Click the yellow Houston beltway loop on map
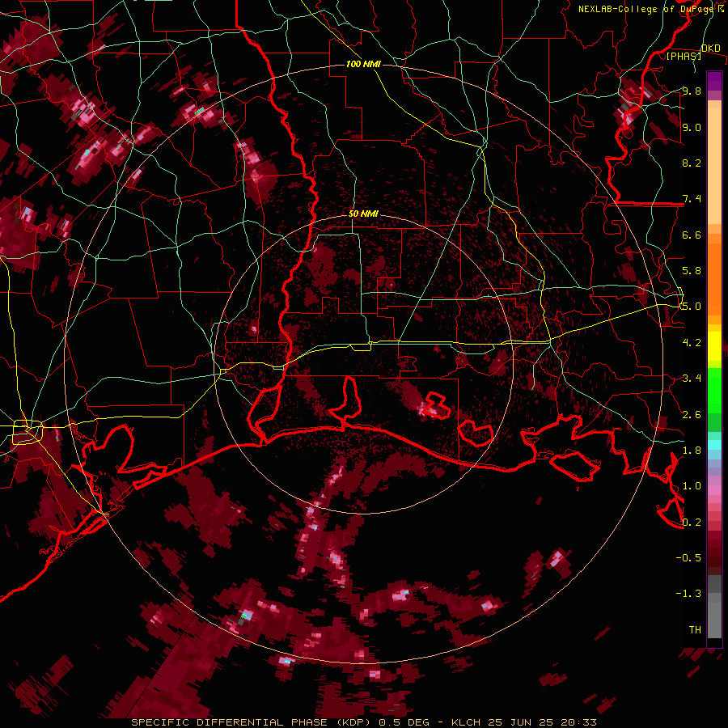728x728 pixels. point(28,432)
